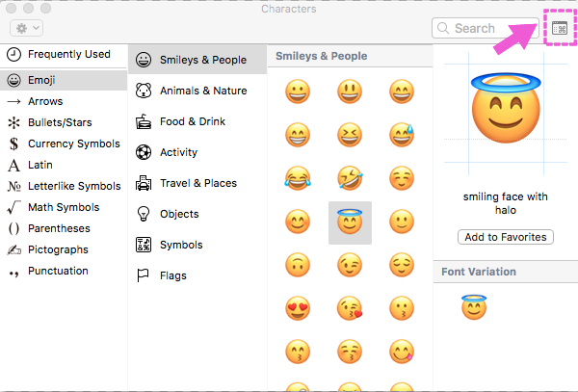This screenshot has height=392, width=578.
Task: Choose the winking face emoji
Action: (350, 265)
